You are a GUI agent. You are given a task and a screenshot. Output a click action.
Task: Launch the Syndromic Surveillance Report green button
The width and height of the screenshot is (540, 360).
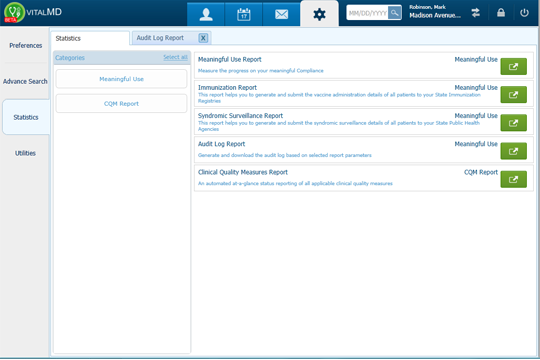[x=513, y=123]
